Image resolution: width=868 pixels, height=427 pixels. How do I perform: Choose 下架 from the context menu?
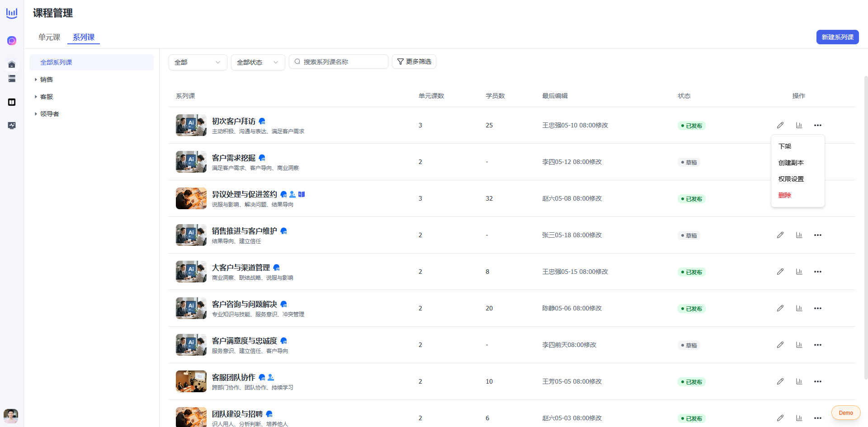click(x=797, y=146)
